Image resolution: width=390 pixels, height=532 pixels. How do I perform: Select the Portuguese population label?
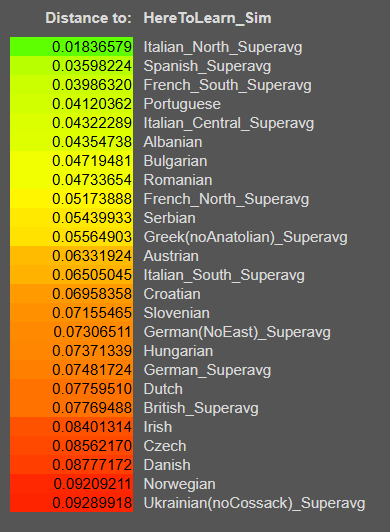pyautogui.click(x=182, y=104)
